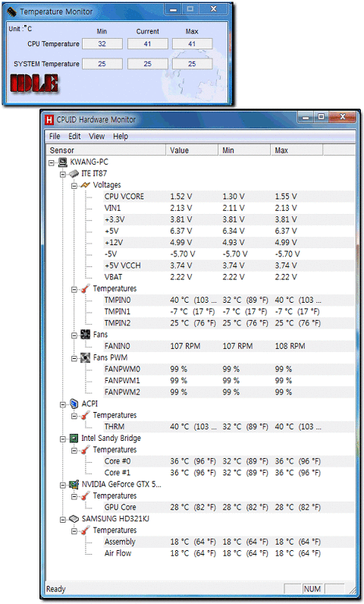Collapse the KWANG-PC root node
364x604 pixels.
pos(51,163)
